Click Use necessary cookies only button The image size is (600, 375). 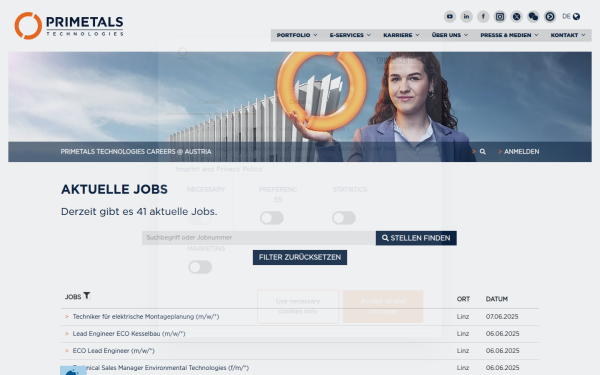(298, 307)
